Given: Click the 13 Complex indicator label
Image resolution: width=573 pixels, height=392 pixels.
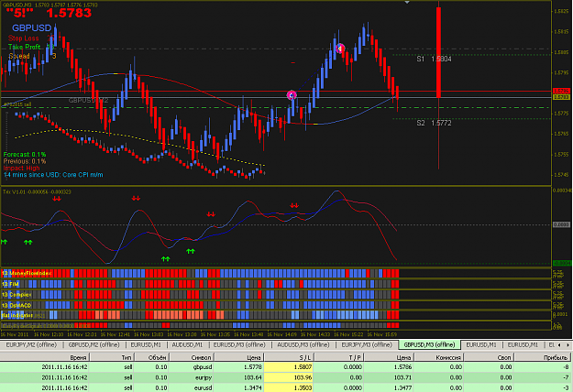Looking at the screenshot, I should point(17,295).
